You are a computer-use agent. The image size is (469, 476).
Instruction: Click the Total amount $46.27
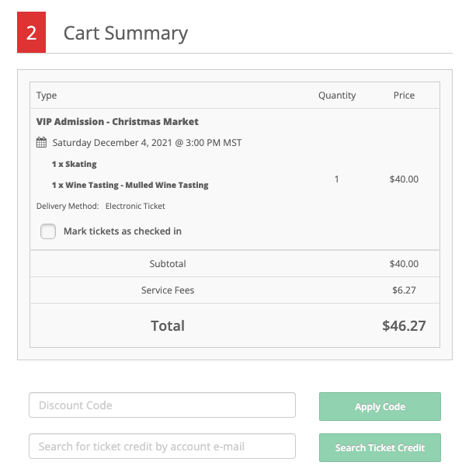pos(404,325)
